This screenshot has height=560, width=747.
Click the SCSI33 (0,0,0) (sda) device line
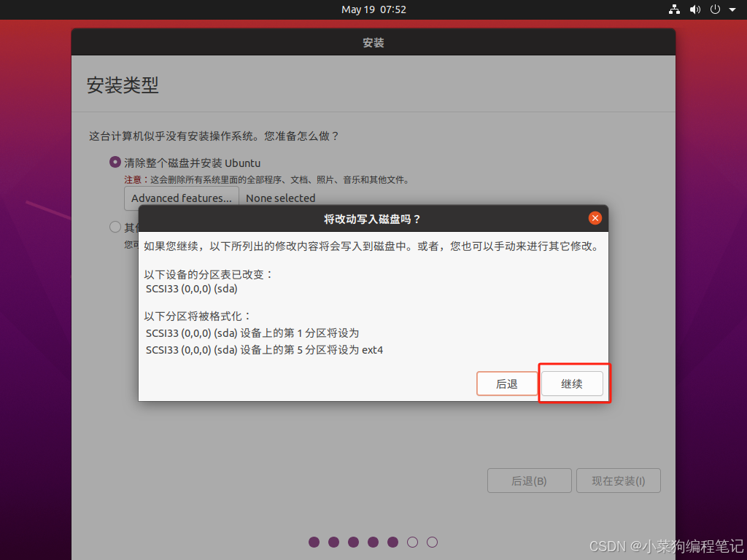point(192,289)
